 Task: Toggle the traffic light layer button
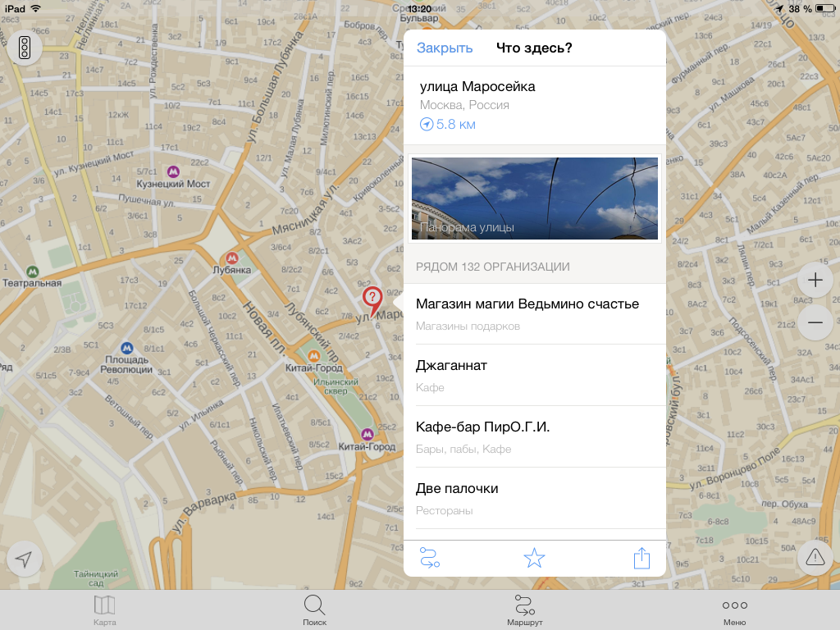point(24,48)
